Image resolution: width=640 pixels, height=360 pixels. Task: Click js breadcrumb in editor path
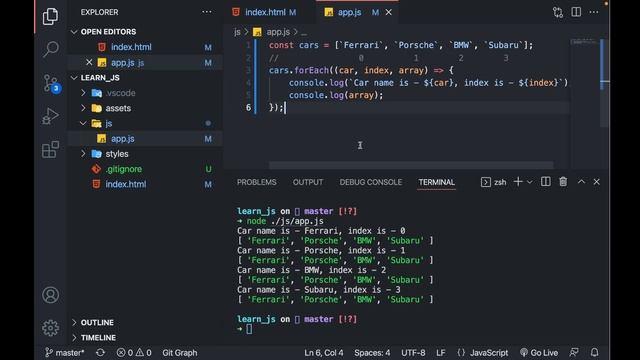(237, 32)
